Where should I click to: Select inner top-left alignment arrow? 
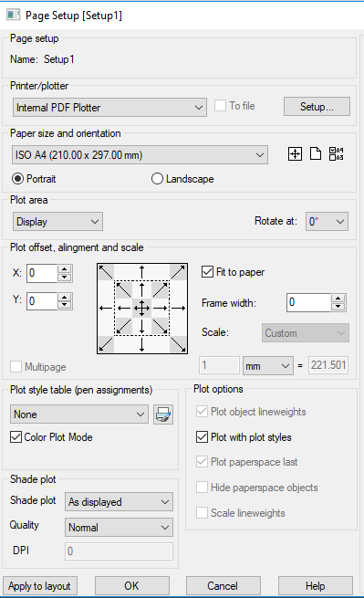tap(123, 290)
